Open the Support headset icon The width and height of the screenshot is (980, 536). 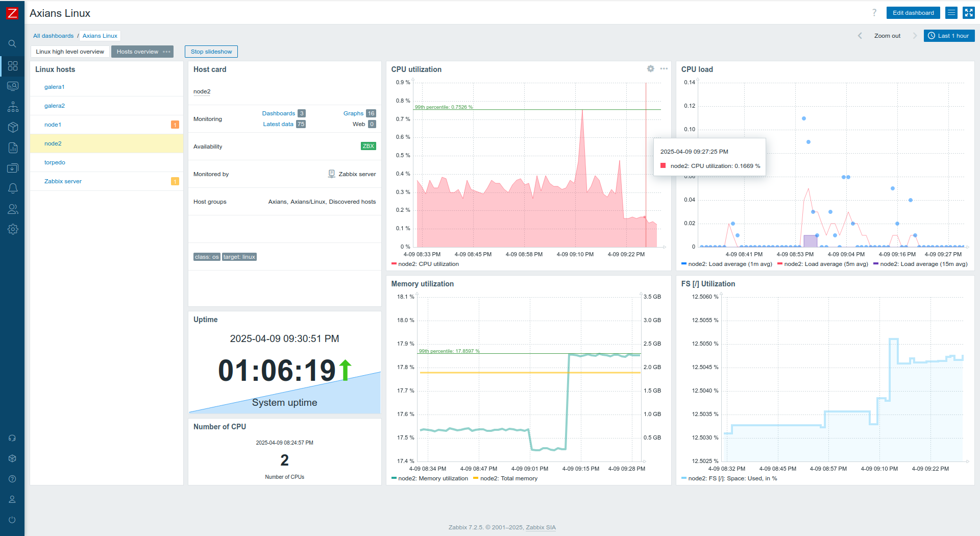coord(12,438)
